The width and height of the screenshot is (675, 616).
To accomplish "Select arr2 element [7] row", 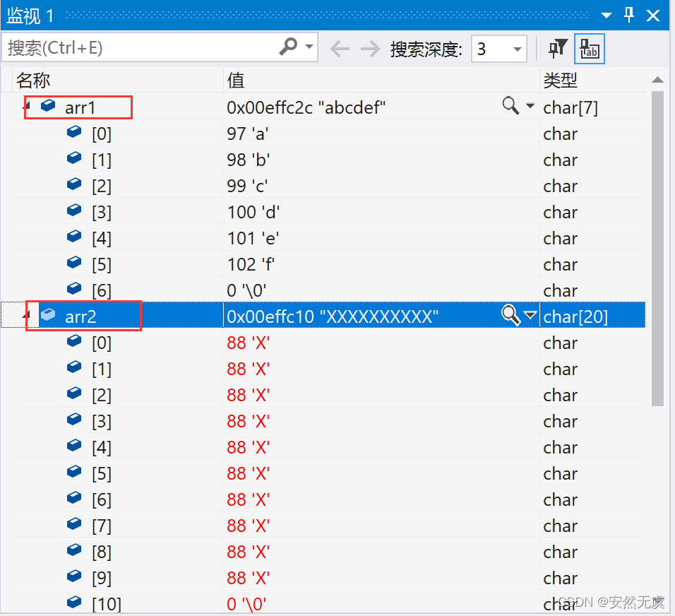I will [328, 526].
